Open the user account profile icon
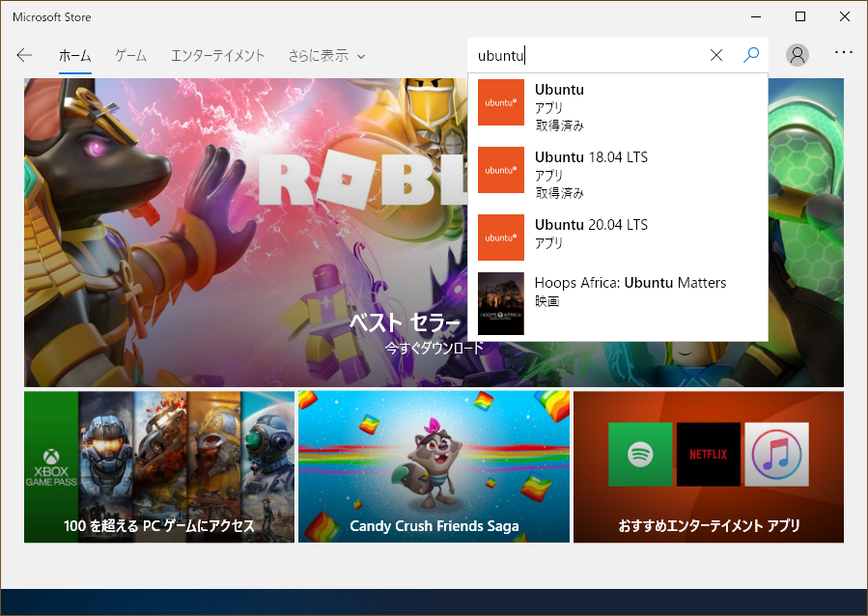The height and width of the screenshot is (616, 868). coord(798,55)
